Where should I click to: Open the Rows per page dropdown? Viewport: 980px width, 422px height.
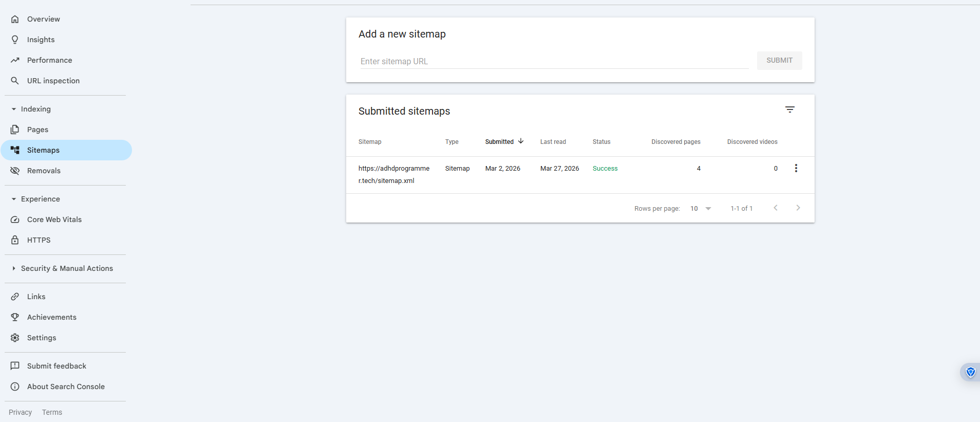701,209
